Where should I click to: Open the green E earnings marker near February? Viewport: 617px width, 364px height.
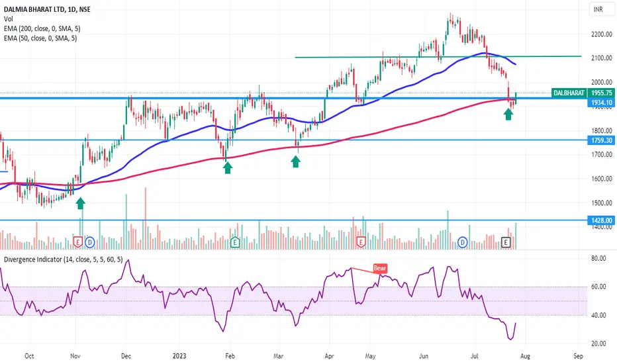[235, 242]
